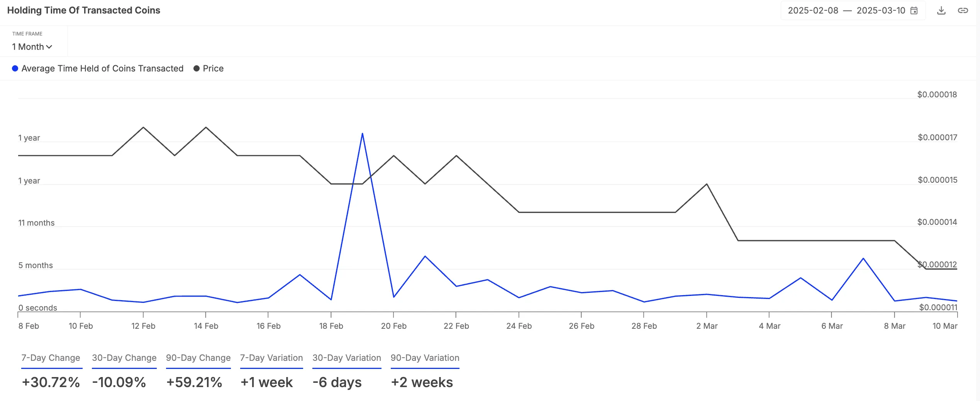Viewport: 980px width, 401px height.
Task: Click the start date 2025-02-08 field
Action: tap(813, 10)
